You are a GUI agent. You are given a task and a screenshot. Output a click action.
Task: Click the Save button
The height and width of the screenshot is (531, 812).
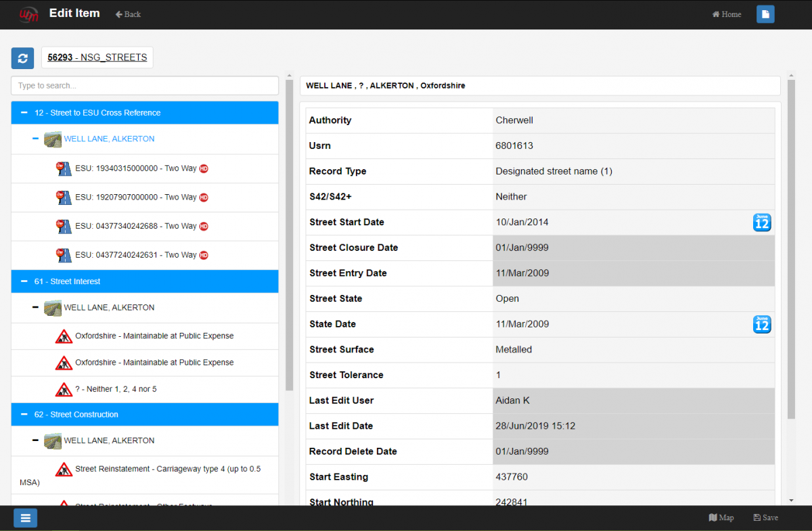[765, 517]
